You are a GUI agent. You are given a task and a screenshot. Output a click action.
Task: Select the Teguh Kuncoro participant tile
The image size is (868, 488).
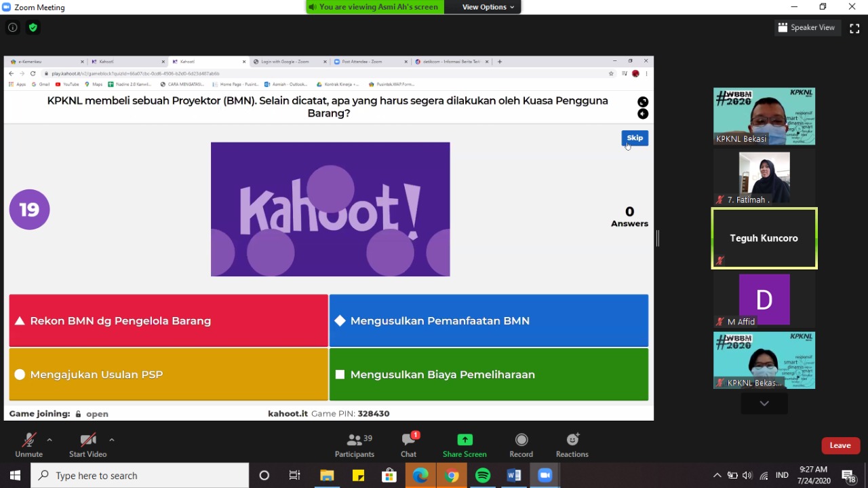pyautogui.click(x=764, y=238)
